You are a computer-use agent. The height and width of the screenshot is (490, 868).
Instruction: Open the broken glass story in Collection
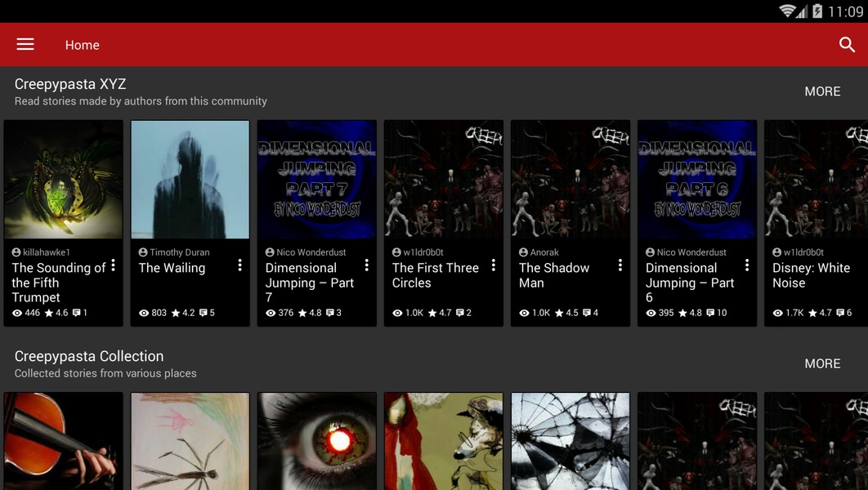tap(570, 441)
